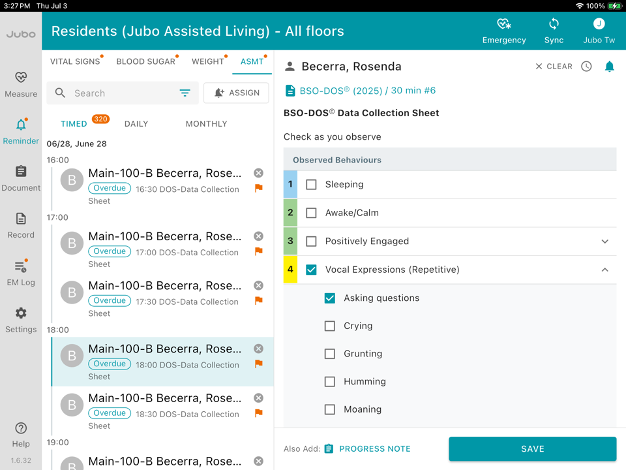The image size is (626, 470).
Task: Select yellow colour code 4 for Vocal Expressions
Action: 290,270
